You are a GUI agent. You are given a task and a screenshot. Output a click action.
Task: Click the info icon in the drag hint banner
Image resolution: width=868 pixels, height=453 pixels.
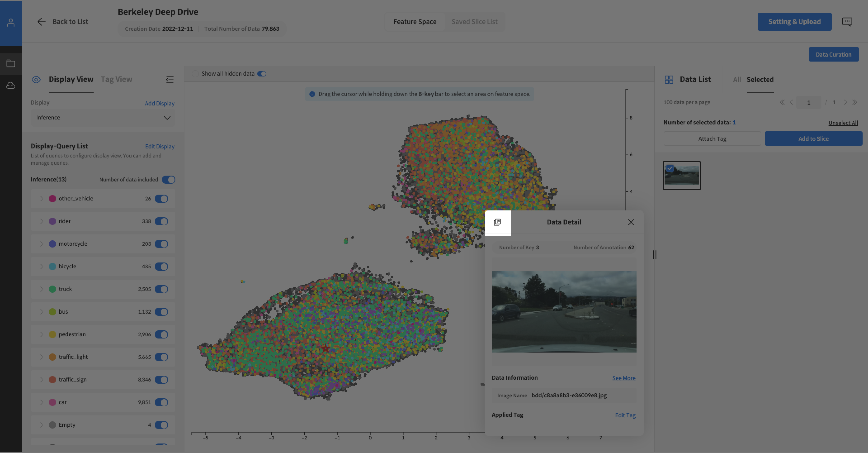[x=312, y=94]
